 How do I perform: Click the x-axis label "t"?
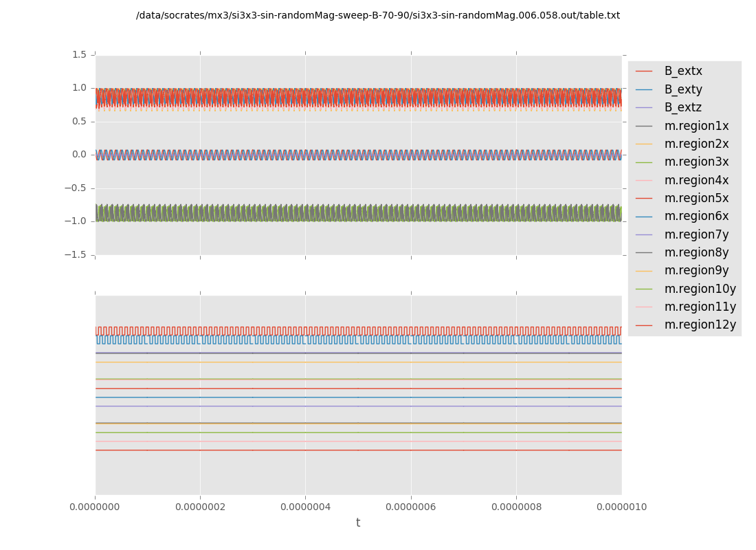tap(358, 523)
